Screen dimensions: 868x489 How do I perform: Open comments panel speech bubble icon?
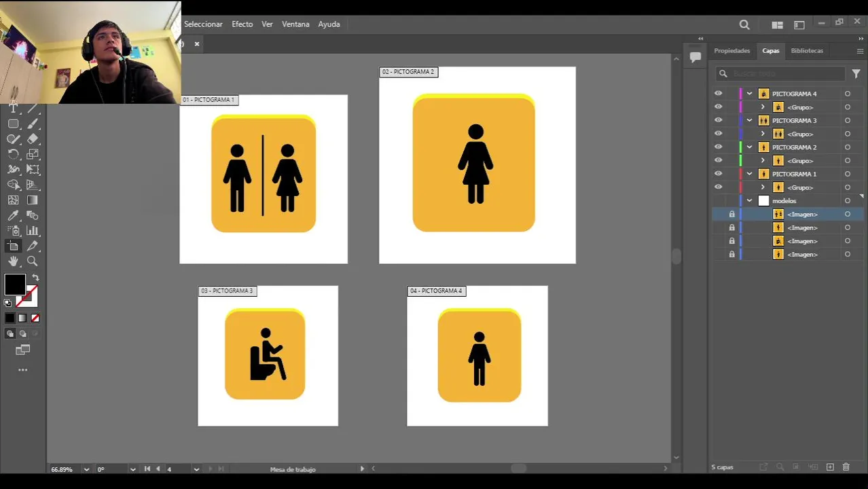pyautogui.click(x=695, y=58)
